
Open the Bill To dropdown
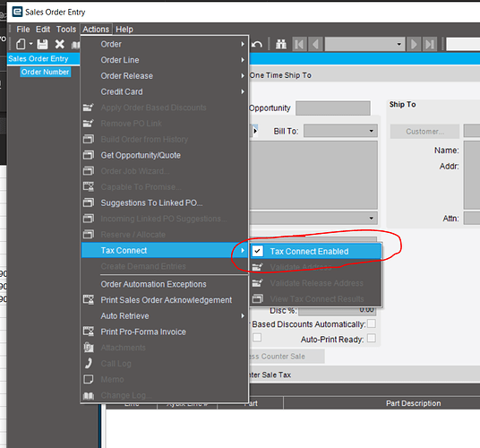(x=340, y=131)
